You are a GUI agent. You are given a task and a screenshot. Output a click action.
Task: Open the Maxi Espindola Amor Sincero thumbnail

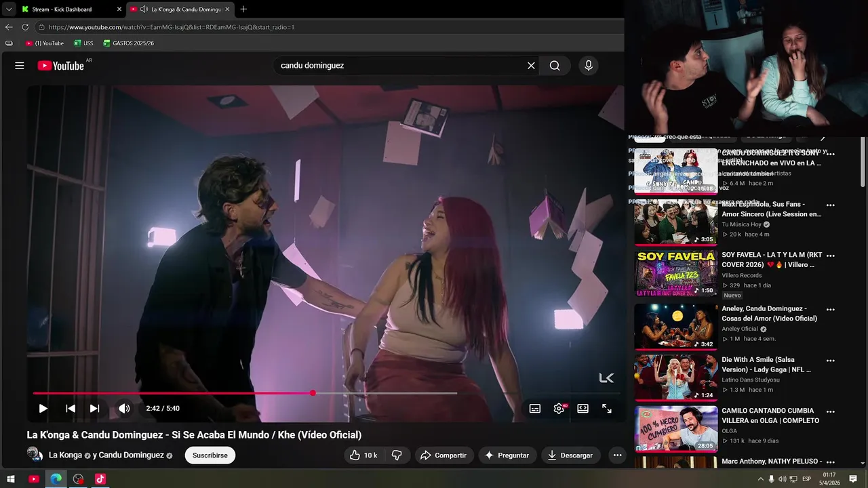tap(675, 223)
